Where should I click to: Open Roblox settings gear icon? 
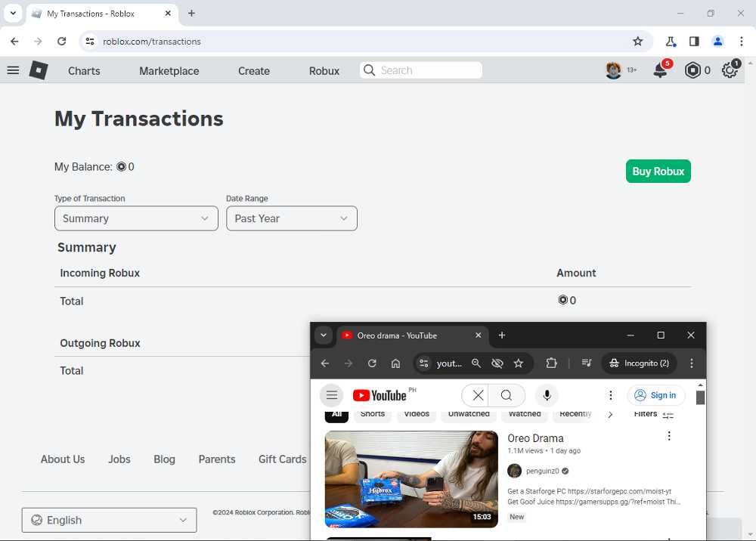click(730, 70)
